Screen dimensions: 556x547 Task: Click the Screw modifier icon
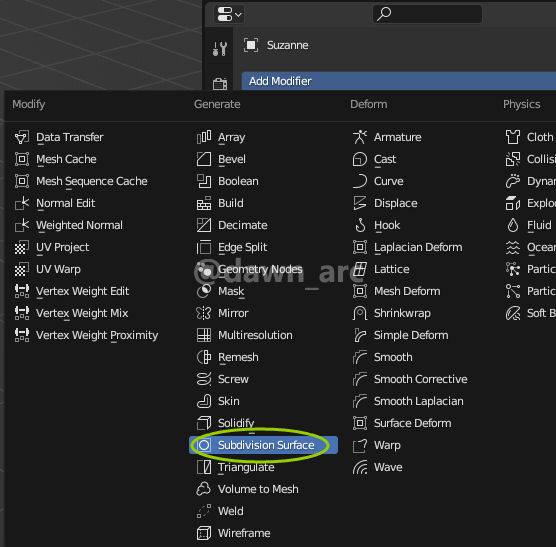point(204,379)
